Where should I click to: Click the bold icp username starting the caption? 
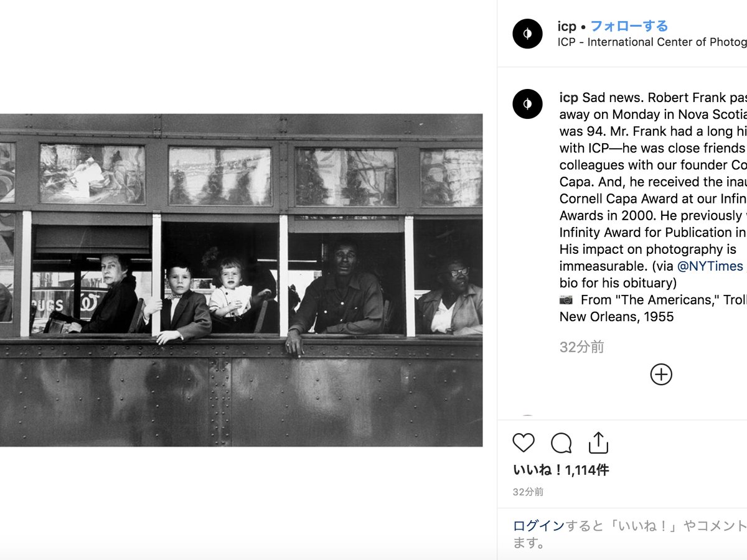[x=569, y=98]
